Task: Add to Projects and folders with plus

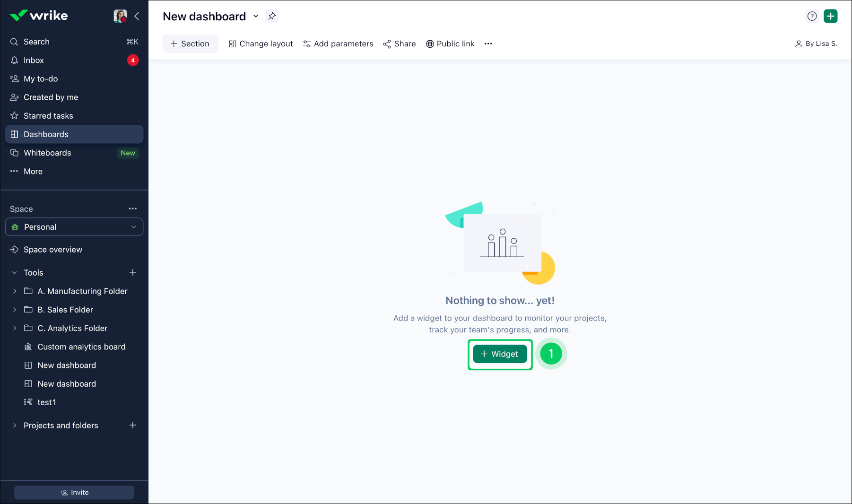Action: point(133,425)
